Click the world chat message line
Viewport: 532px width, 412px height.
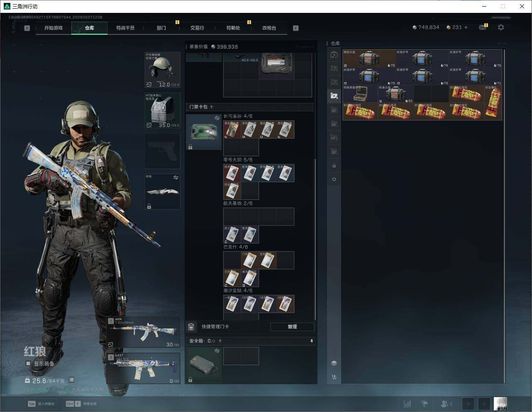point(64,390)
